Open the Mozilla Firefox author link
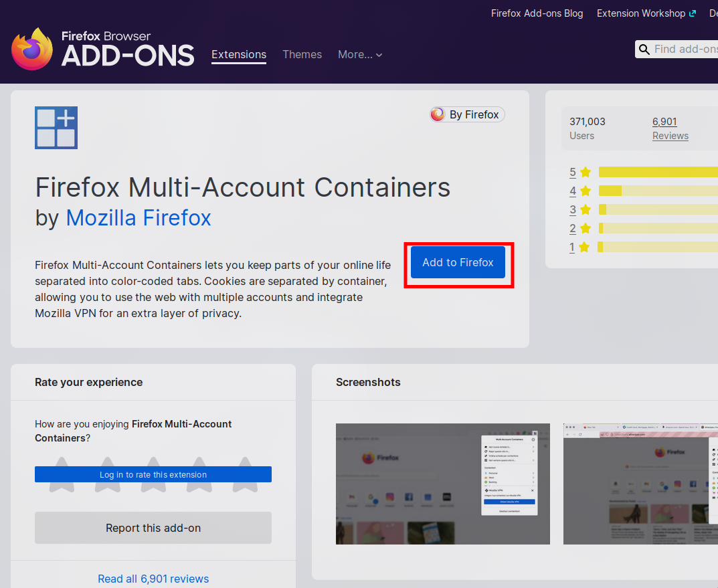This screenshot has height=588, width=718. tap(139, 218)
